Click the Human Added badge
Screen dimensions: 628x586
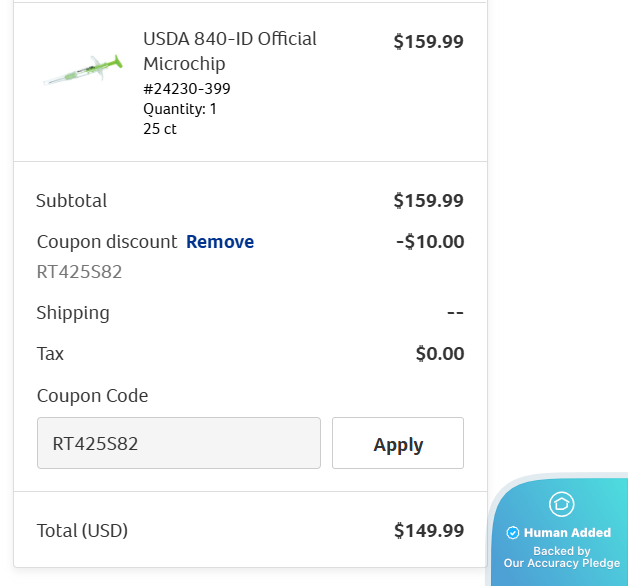[x=566, y=533]
